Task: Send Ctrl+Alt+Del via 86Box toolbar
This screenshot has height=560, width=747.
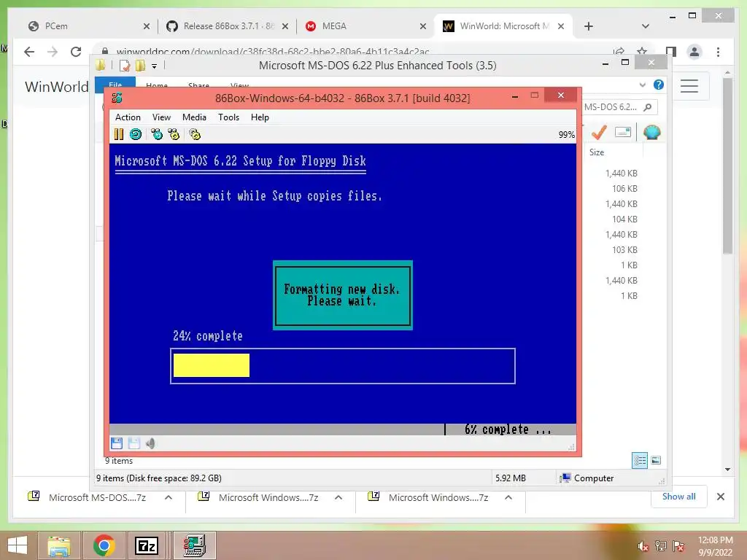Action: click(x=157, y=134)
